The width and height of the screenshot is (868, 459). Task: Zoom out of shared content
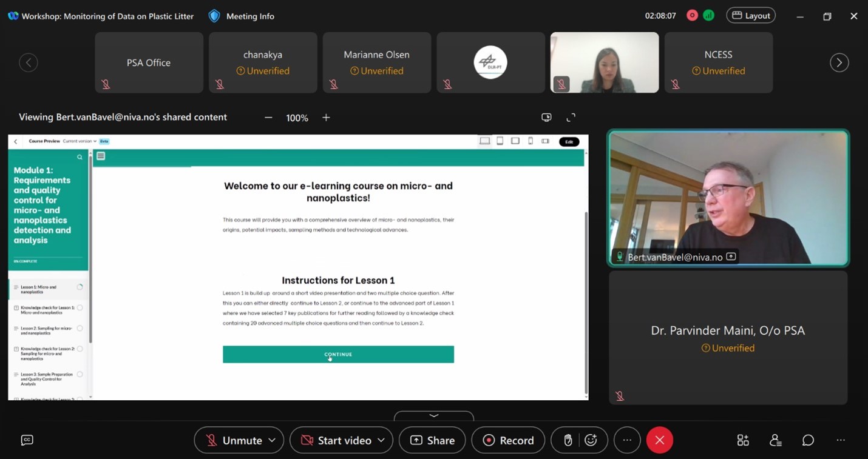tap(268, 118)
